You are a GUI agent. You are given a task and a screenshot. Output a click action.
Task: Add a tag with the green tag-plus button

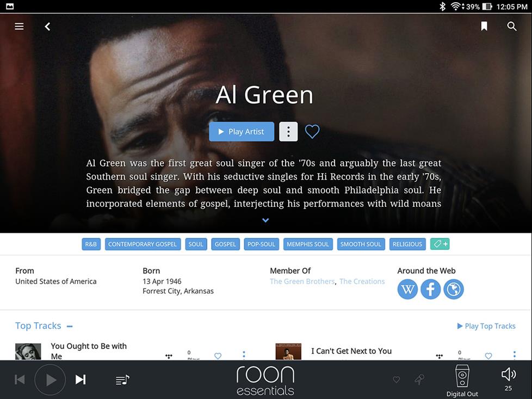(x=440, y=244)
